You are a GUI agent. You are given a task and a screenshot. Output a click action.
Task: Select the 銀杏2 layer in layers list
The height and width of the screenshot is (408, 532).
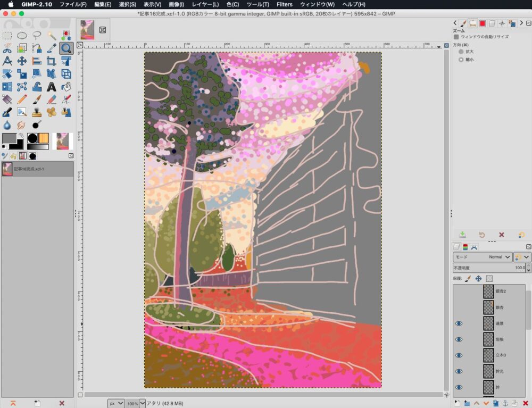(500, 292)
